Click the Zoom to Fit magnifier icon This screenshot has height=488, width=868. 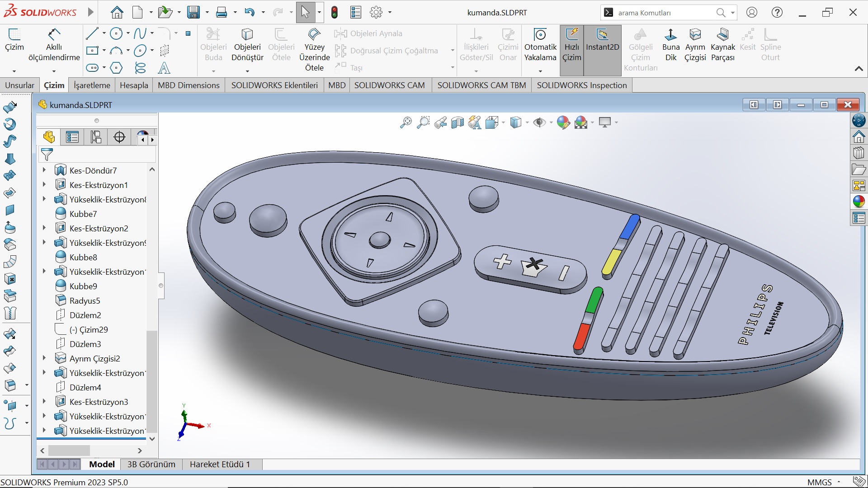(406, 122)
